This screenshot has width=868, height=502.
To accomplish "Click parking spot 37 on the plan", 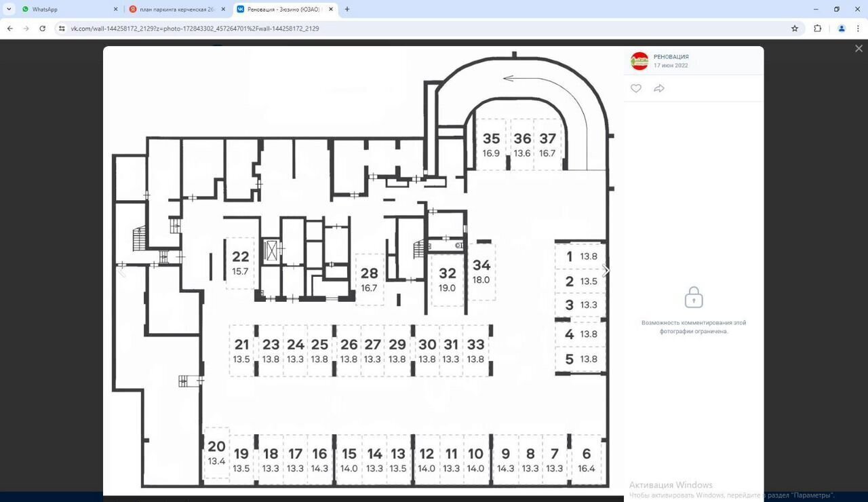I will [x=547, y=144].
